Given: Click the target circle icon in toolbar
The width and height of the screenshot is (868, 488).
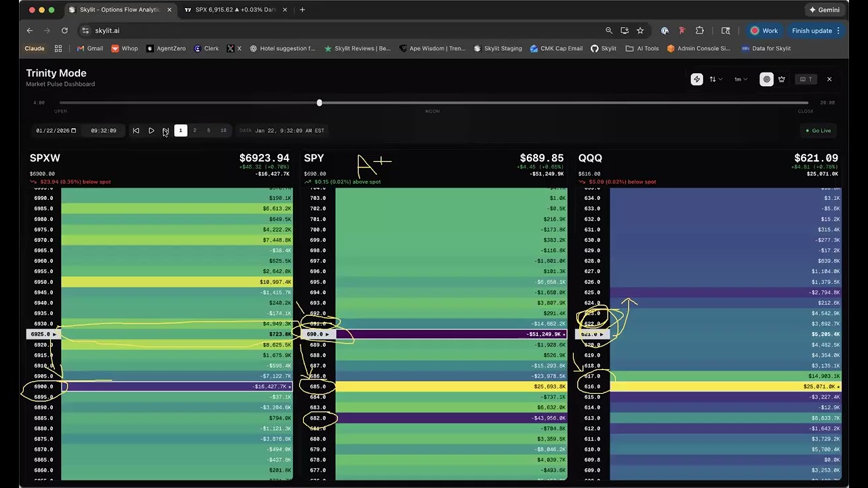Looking at the screenshot, I should click(x=767, y=79).
